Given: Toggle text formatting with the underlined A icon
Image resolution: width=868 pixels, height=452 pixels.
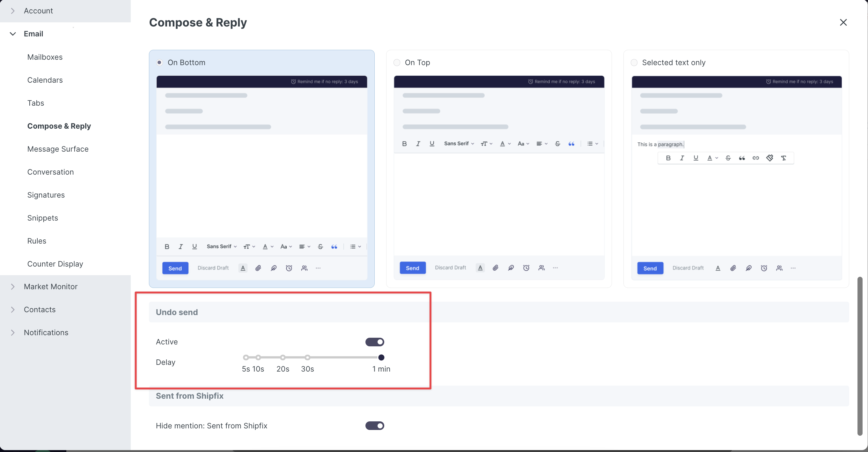Looking at the screenshot, I should (243, 268).
